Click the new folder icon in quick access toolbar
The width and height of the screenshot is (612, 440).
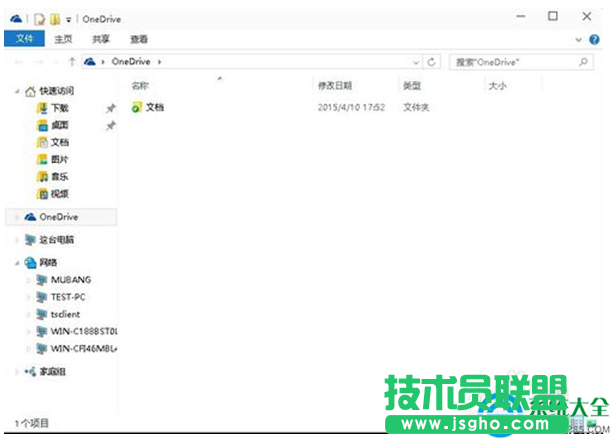tap(55, 19)
